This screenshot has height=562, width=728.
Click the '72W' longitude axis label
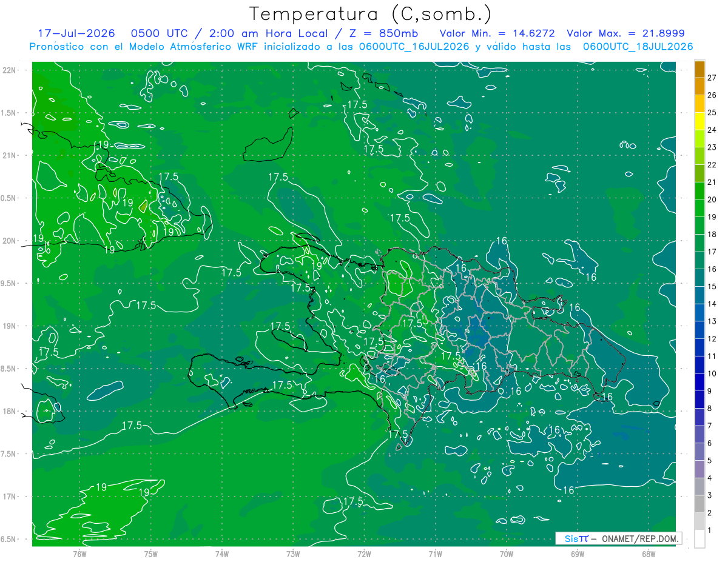click(x=365, y=554)
